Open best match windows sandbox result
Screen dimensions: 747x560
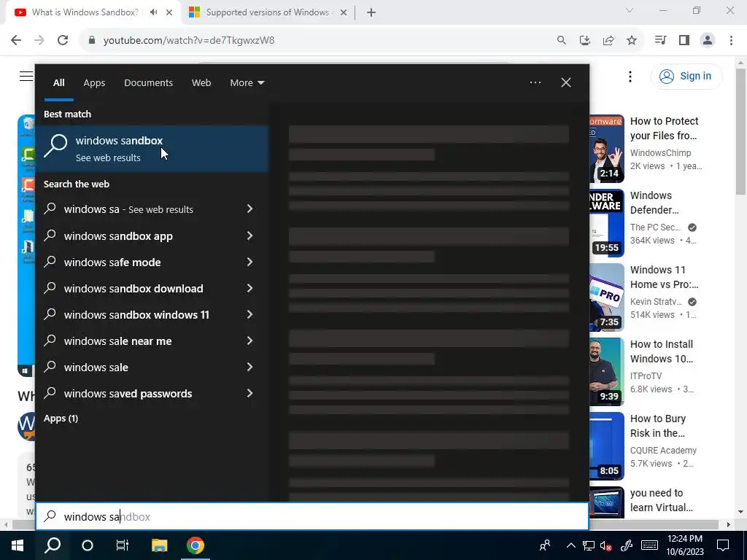click(x=152, y=149)
